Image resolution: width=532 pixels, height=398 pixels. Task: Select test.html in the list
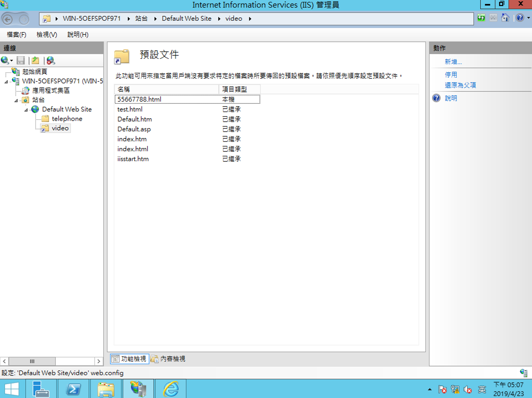(x=130, y=109)
